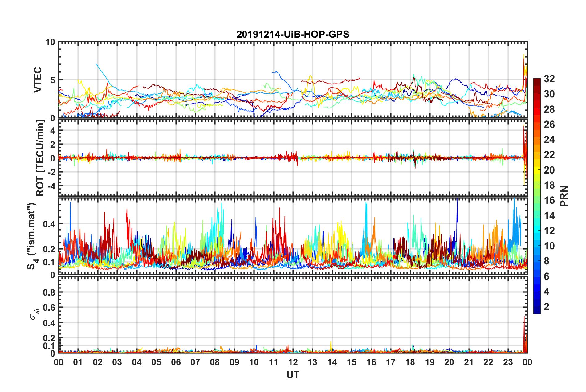Click x-axis tick label 17
586x392 pixels.
click(391, 362)
